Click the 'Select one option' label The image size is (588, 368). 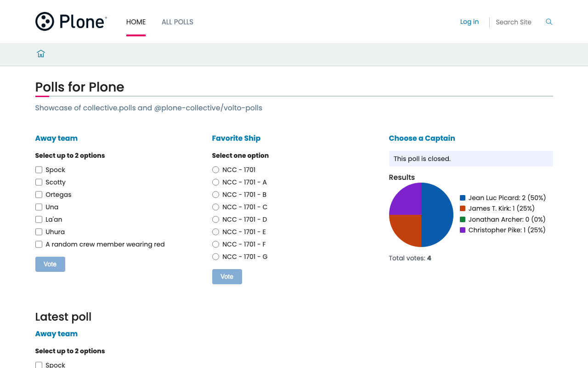(x=240, y=155)
